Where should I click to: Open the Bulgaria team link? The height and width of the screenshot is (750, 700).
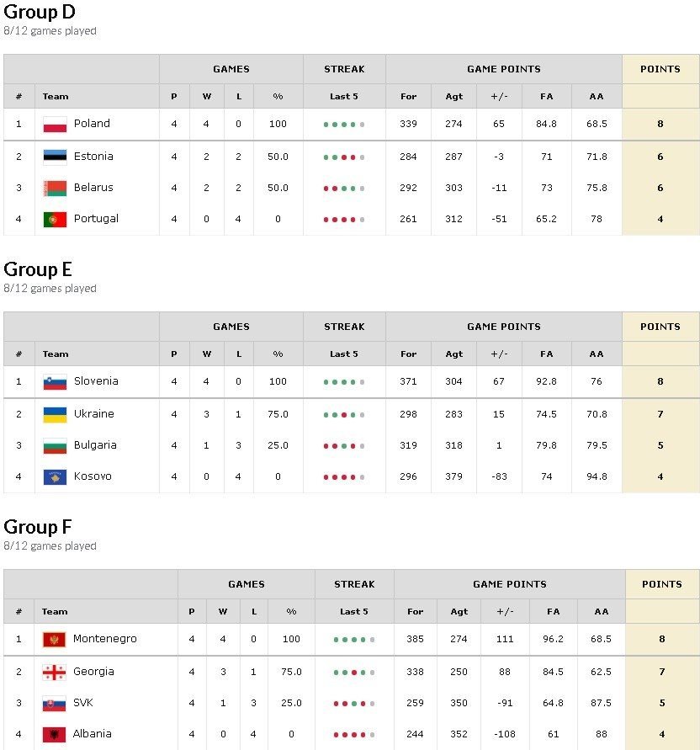click(95, 445)
